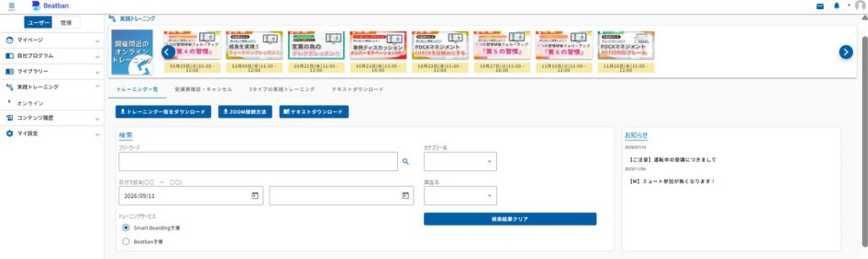Image resolution: width=868 pixels, height=259 pixels.
Task: Show next trainings with right carousel arrow
Action: (846, 52)
